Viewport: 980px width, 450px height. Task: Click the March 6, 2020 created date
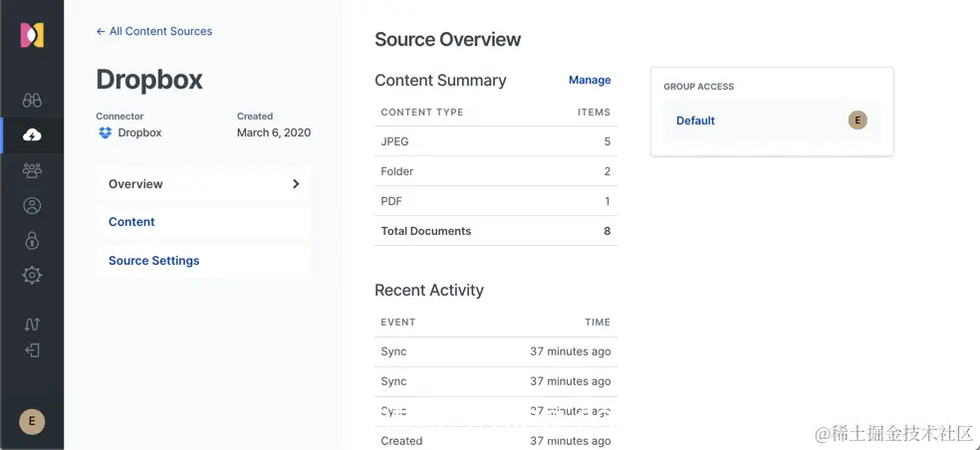click(x=274, y=132)
